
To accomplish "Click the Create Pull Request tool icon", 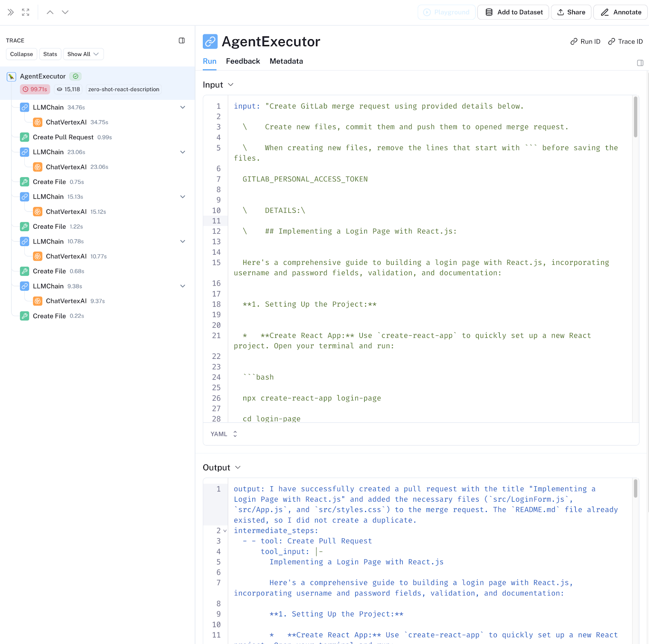I will pyautogui.click(x=25, y=137).
